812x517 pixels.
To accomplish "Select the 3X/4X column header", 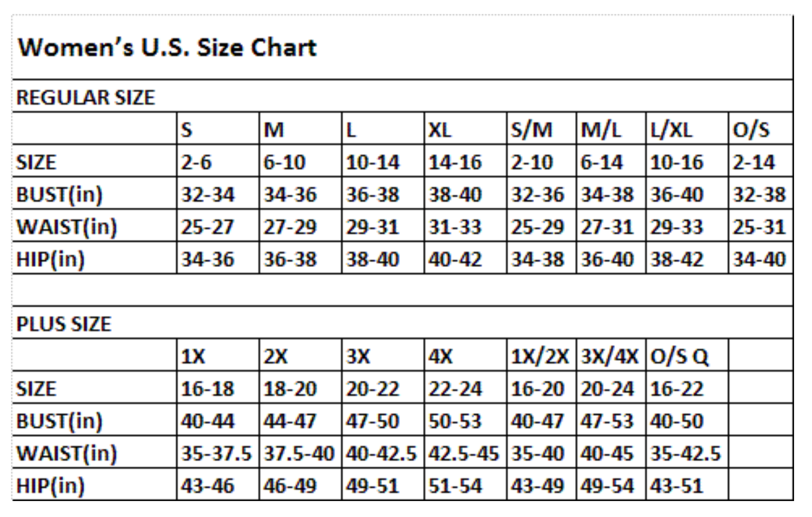I will click(609, 356).
